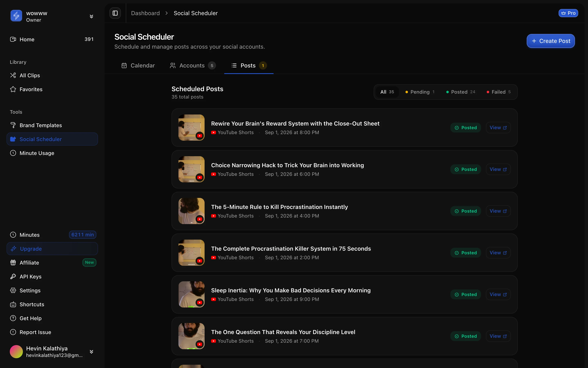Click the Minute Usage clock icon
Viewport: 588px width, 368px height.
tap(13, 153)
